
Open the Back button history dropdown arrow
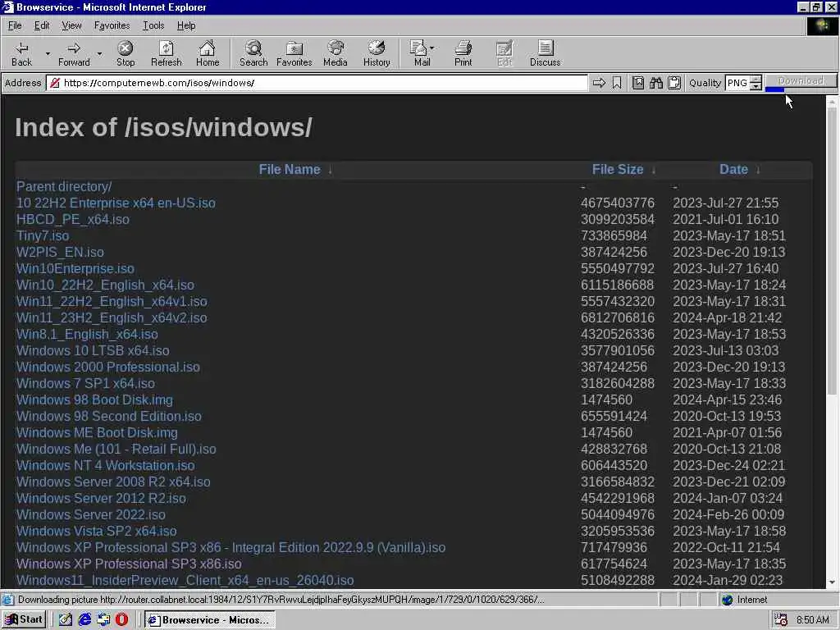pyautogui.click(x=47, y=53)
